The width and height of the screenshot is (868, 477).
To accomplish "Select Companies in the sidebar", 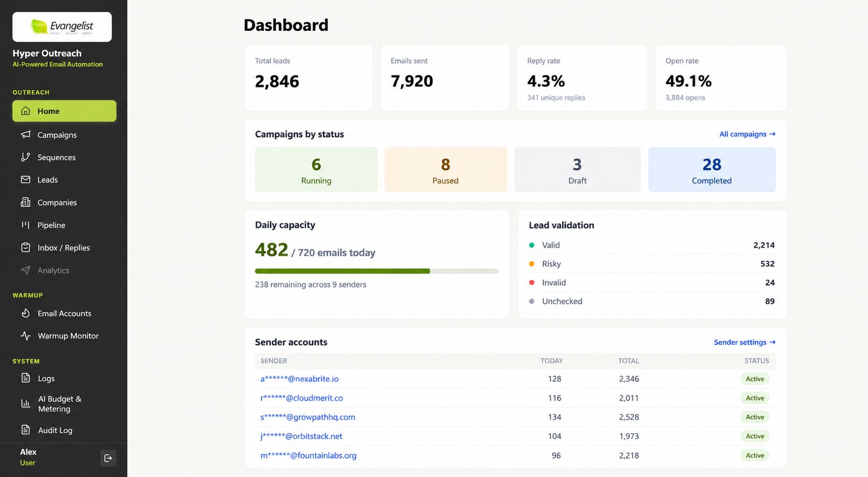I will (64, 203).
